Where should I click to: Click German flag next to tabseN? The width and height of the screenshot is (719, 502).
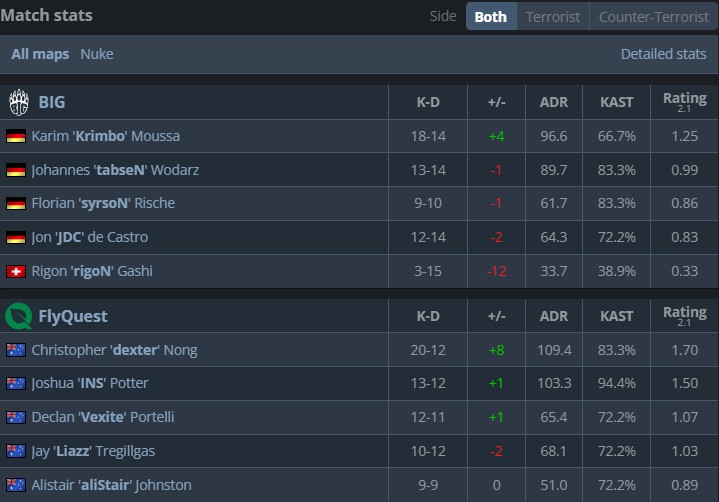(16, 170)
